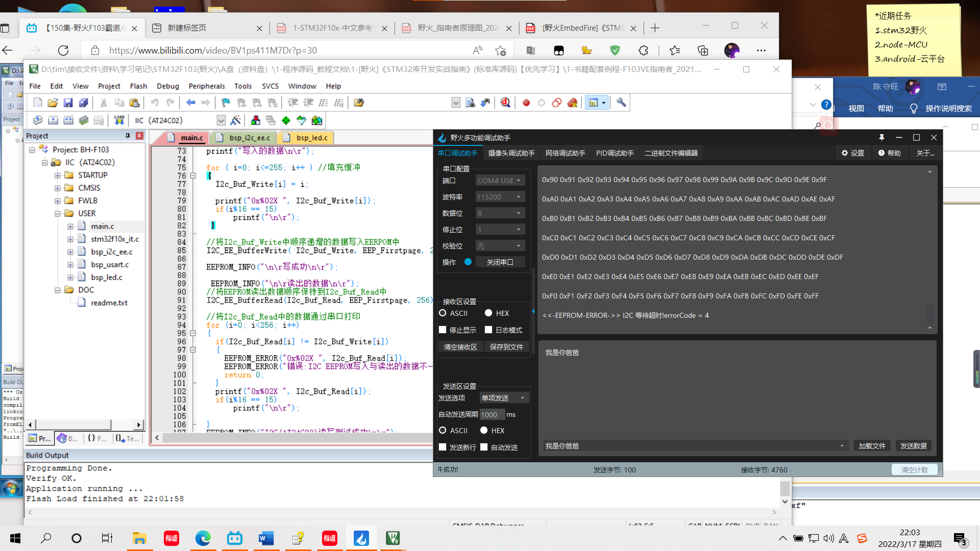Open the Peripherals menu in Keil
The image size is (980, 551).
click(207, 86)
